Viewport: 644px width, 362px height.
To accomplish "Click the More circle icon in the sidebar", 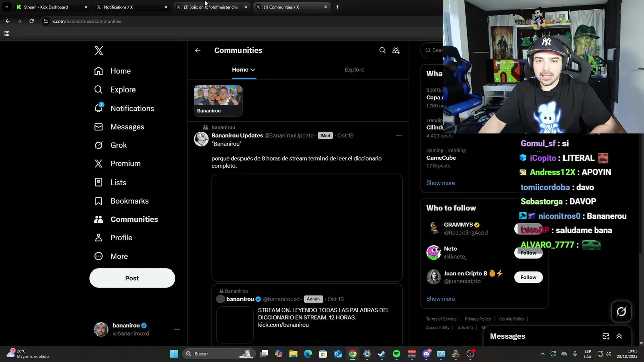I will click(99, 256).
